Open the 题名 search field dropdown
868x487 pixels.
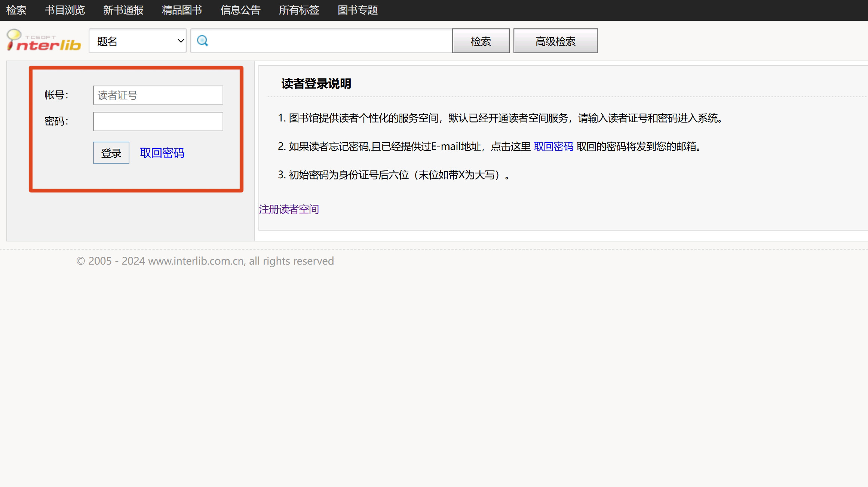pos(138,41)
